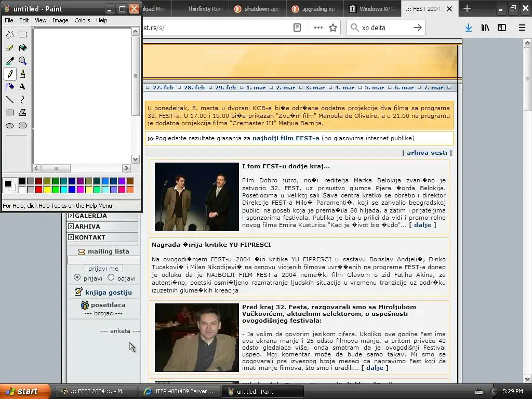Open the Help menu in Paint
Screen dimensions: 532x399
[x=101, y=20]
